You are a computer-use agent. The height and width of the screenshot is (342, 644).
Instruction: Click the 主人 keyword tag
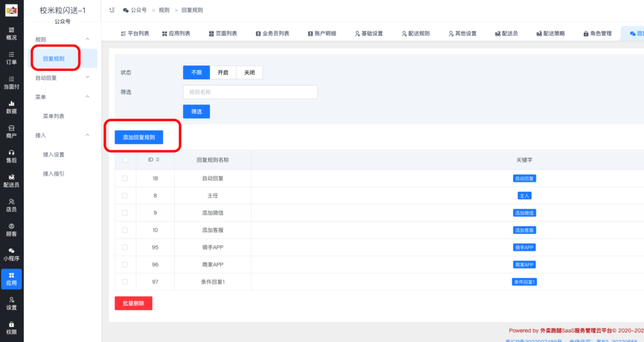point(525,196)
